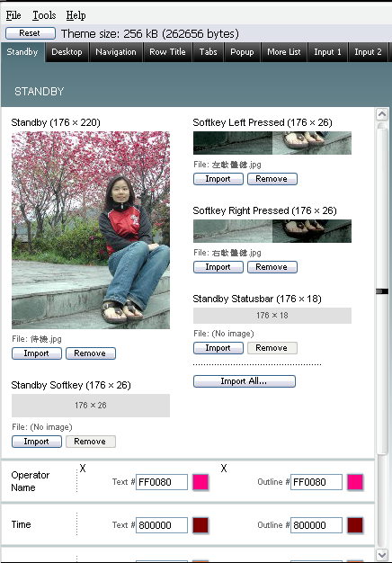
Task: Click the Operator Name label
Action: point(31,481)
